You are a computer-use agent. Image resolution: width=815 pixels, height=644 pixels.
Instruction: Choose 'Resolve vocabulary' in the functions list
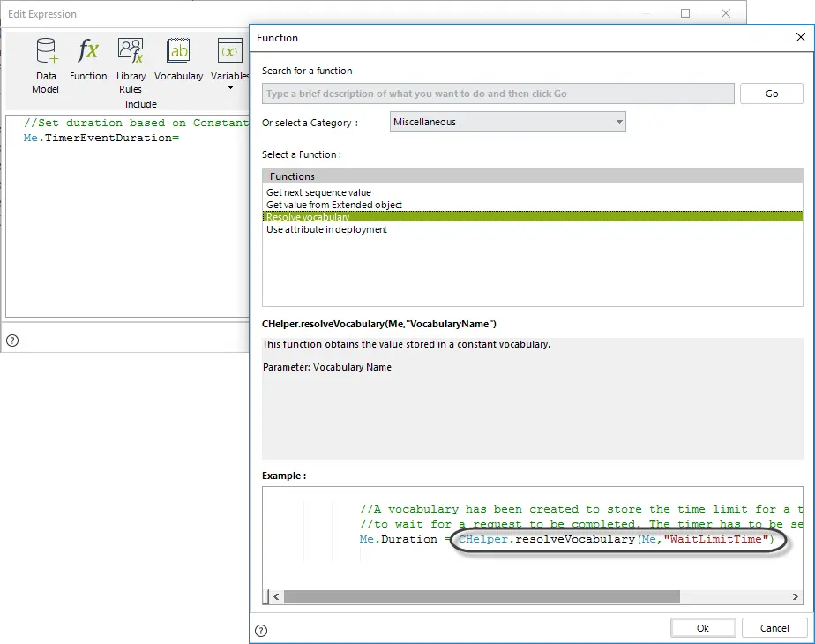tap(533, 217)
